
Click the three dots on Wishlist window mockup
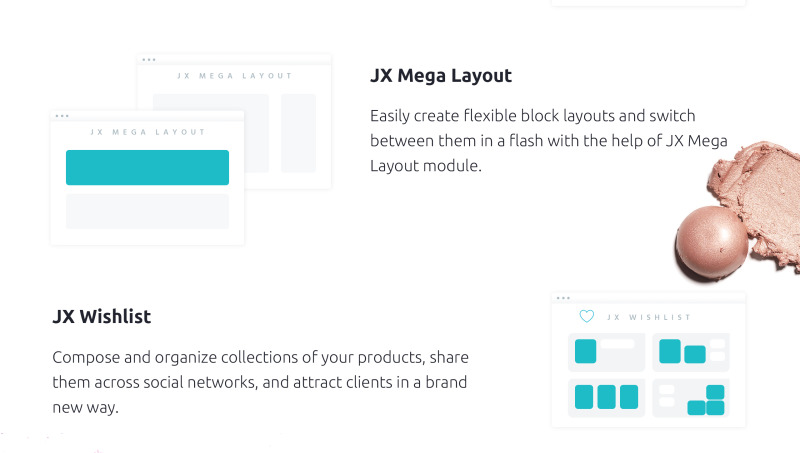click(x=563, y=298)
